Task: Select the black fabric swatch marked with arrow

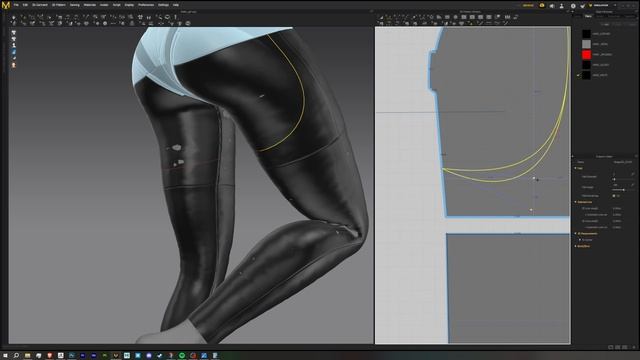Action: click(x=587, y=76)
